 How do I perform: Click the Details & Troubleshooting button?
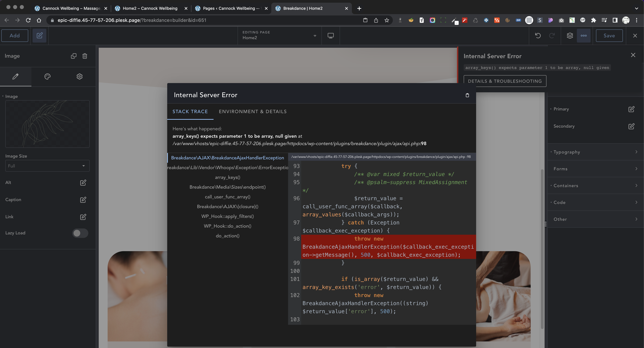pyautogui.click(x=505, y=81)
